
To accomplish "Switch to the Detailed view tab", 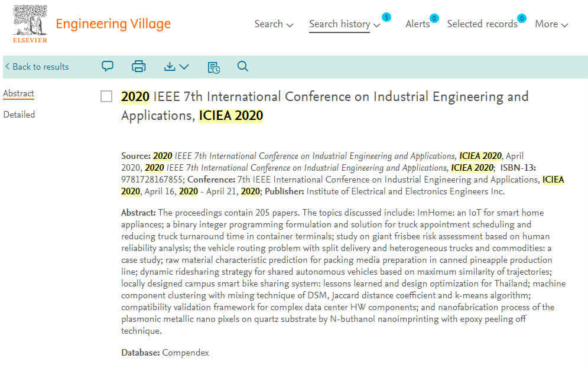I will click(x=19, y=115).
